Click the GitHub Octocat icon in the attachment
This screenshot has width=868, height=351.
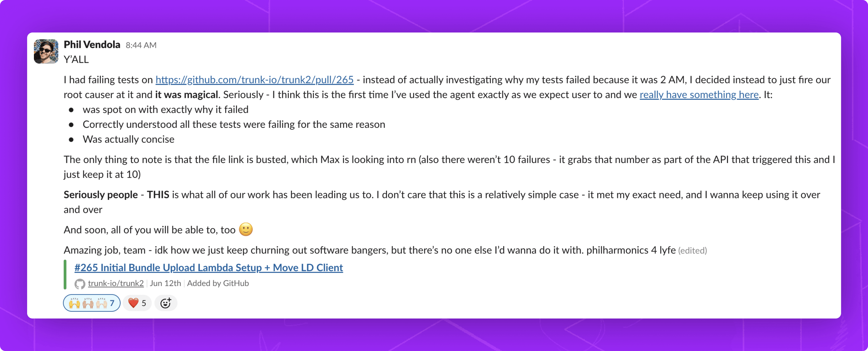(x=79, y=284)
